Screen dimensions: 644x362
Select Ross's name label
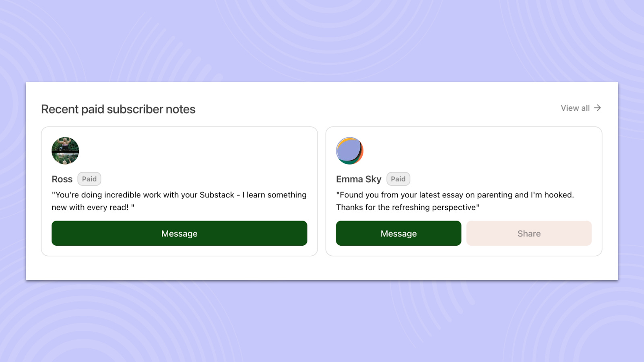tap(62, 179)
